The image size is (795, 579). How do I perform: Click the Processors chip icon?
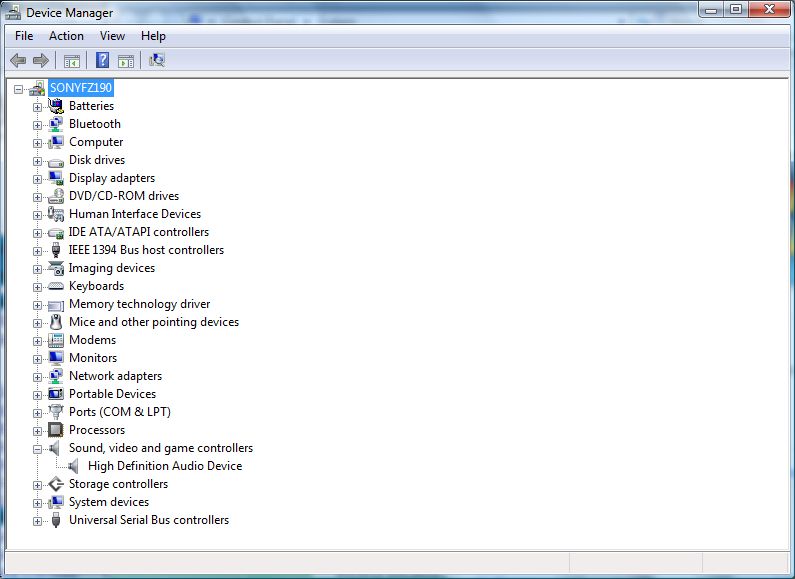click(56, 430)
